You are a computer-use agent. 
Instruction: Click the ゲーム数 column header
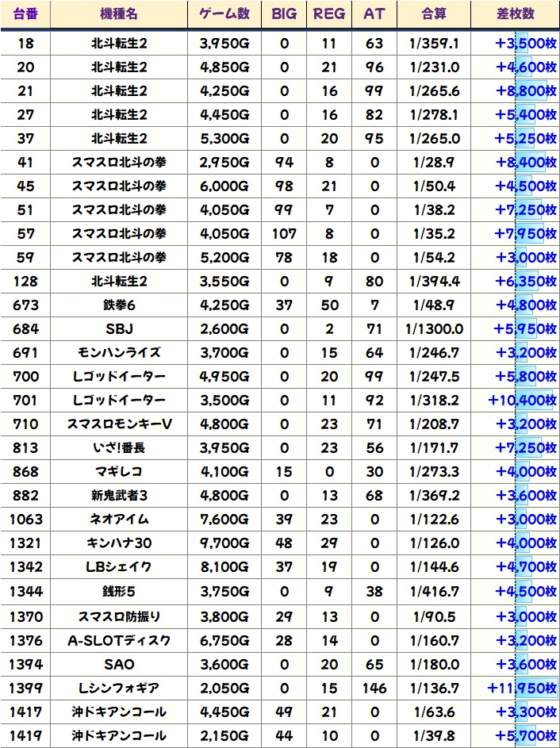pos(224,14)
